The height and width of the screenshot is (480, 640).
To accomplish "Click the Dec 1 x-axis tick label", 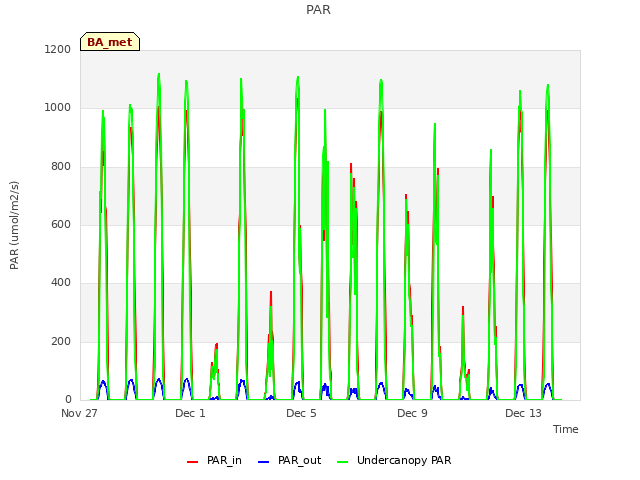I will point(190,413).
